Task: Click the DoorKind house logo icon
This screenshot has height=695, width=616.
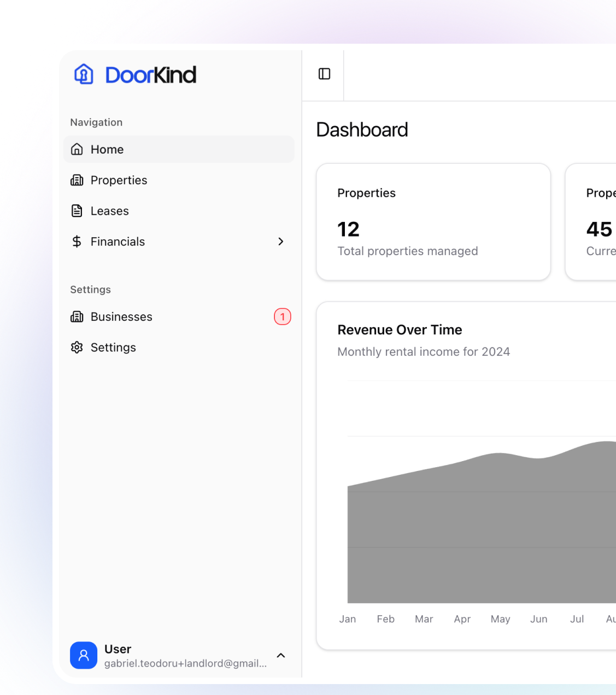Action: click(x=84, y=74)
